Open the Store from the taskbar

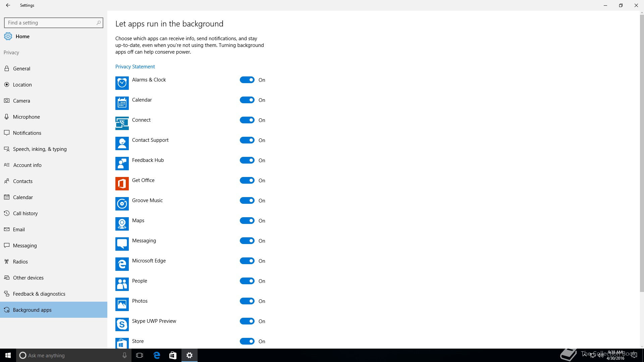tap(173, 355)
